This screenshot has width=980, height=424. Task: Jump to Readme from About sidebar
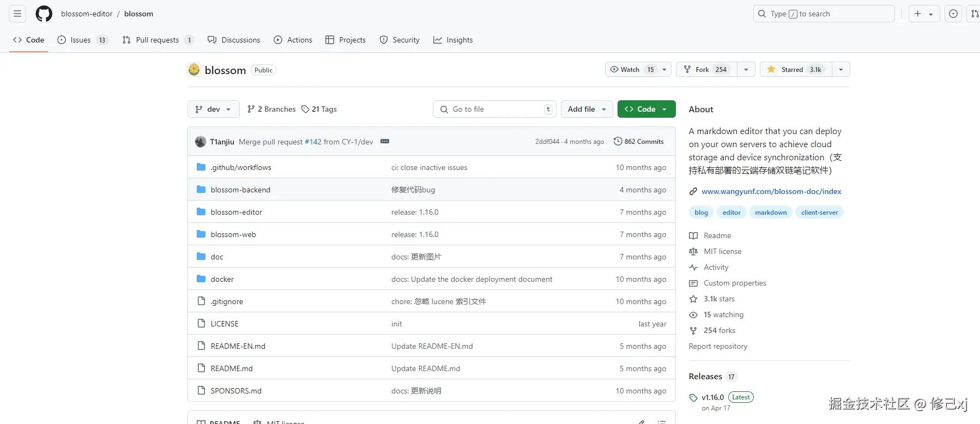pos(710,235)
